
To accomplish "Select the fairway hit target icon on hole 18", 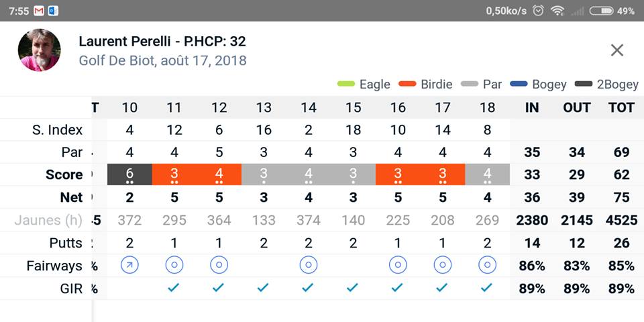I will (x=488, y=266).
